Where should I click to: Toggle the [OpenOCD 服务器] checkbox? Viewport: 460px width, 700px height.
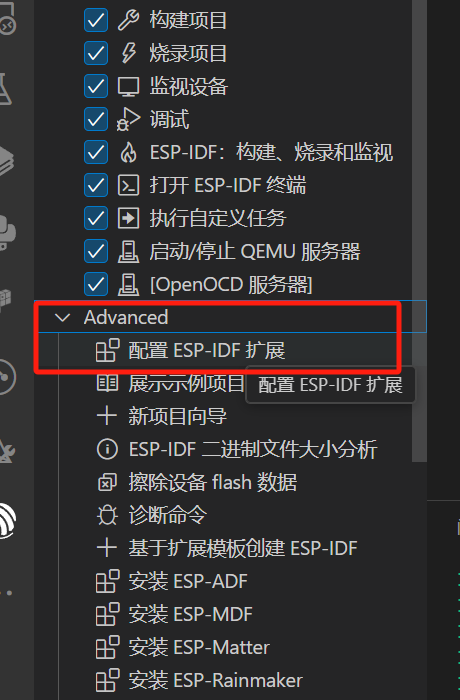click(96, 284)
